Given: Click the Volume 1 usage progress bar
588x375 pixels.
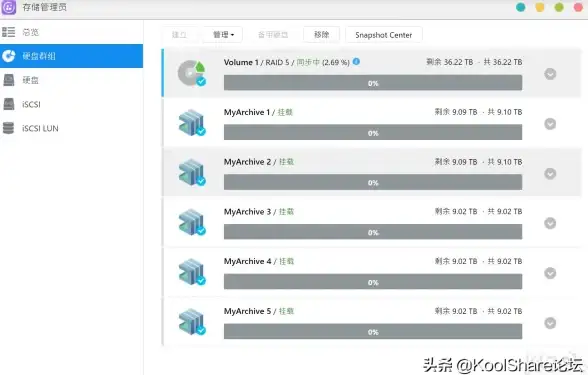Looking at the screenshot, I should pyautogui.click(x=373, y=83).
